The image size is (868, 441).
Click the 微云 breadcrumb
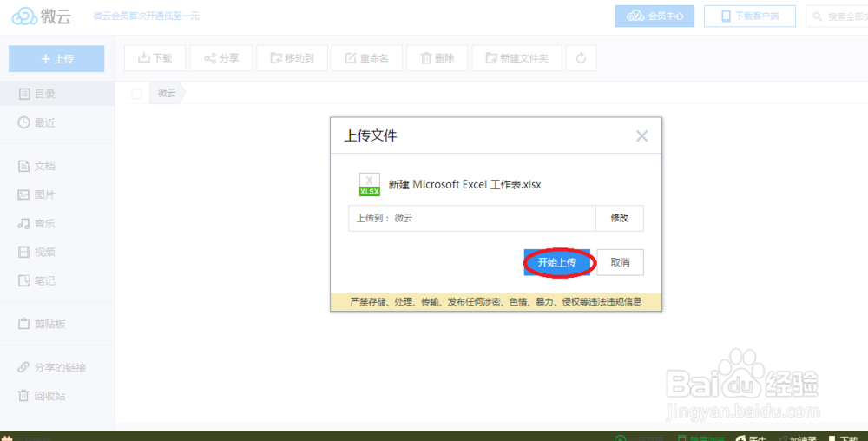pyautogui.click(x=167, y=94)
